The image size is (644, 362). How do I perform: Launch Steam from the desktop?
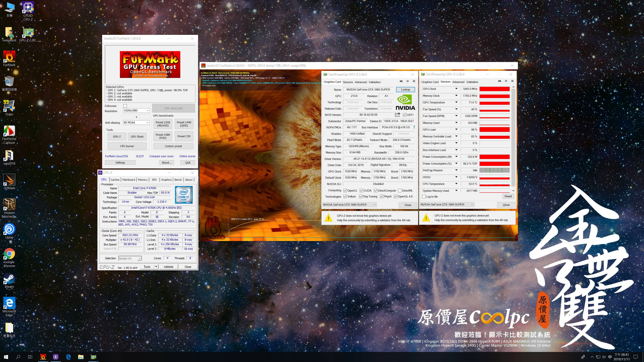point(9,281)
